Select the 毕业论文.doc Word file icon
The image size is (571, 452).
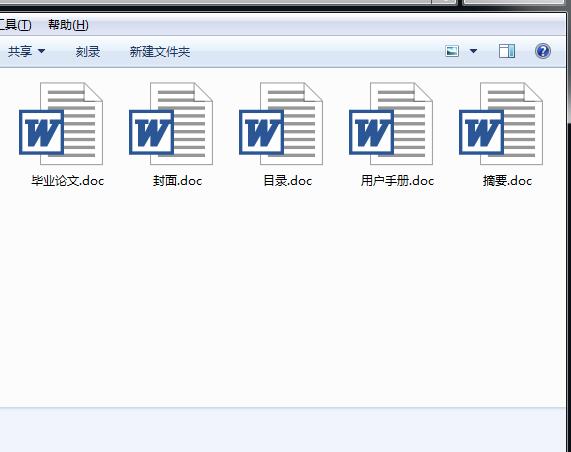pyautogui.click(x=61, y=123)
